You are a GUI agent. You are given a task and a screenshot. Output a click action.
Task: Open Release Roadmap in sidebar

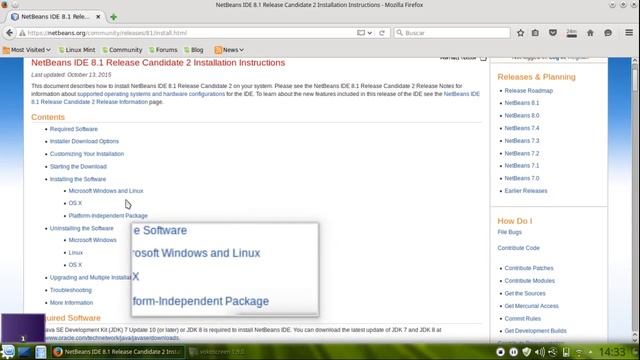pyautogui.click(x=528, y=91)
